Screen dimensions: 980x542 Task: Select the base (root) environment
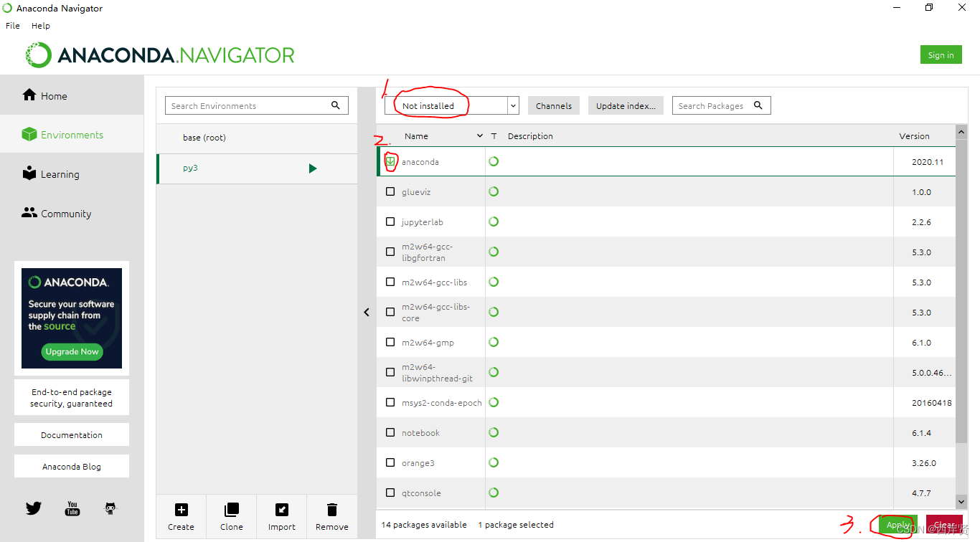tap(257, 138)
